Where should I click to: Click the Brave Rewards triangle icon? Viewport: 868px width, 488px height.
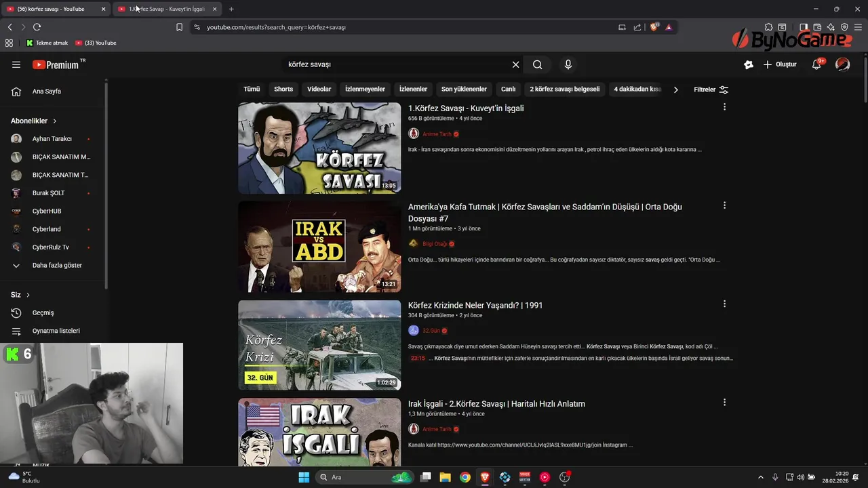[669, 27]
